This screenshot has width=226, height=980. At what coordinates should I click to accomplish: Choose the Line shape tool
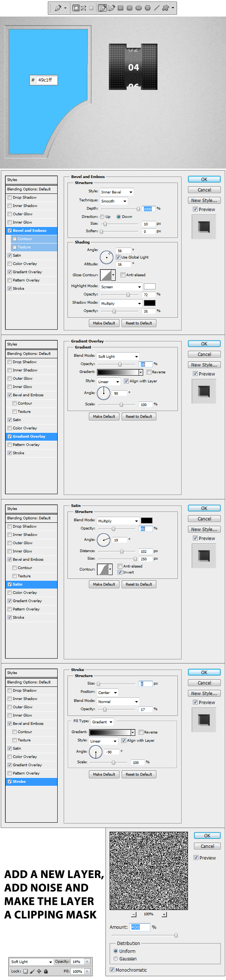156,8
